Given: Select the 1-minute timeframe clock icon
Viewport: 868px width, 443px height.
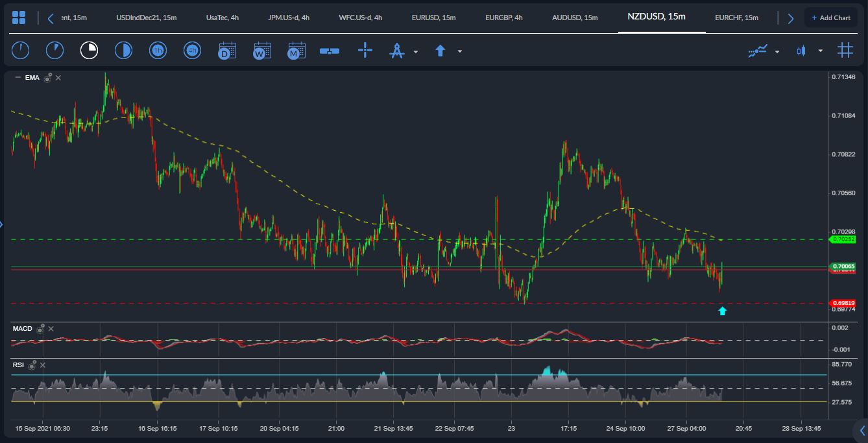Looking at the screenshot, I should point(21,50).
